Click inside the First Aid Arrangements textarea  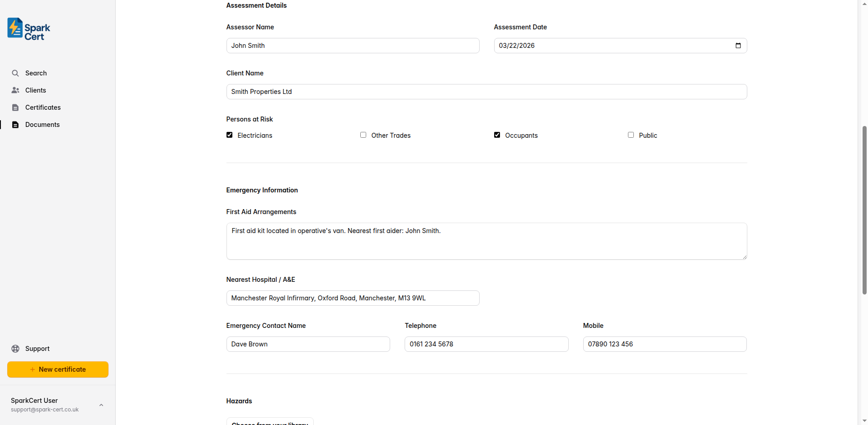click(486, 241)
